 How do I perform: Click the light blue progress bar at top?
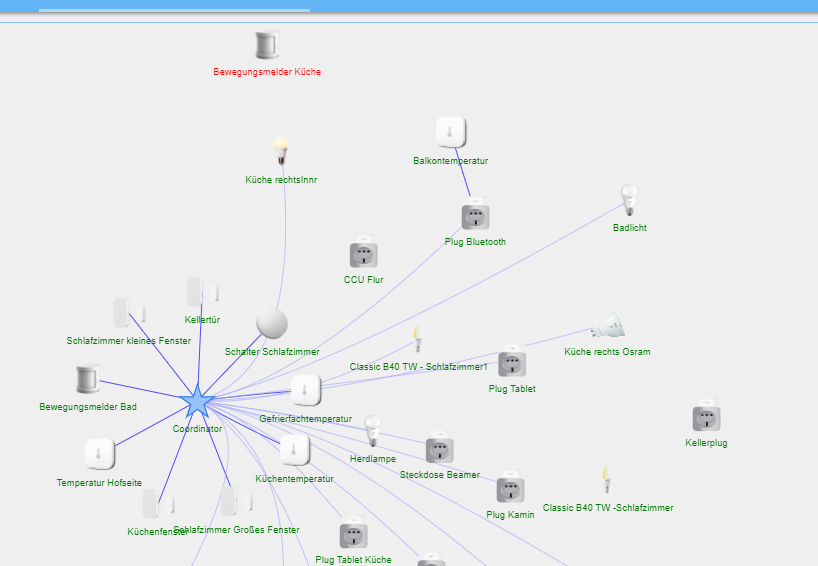tap(174, 10)
